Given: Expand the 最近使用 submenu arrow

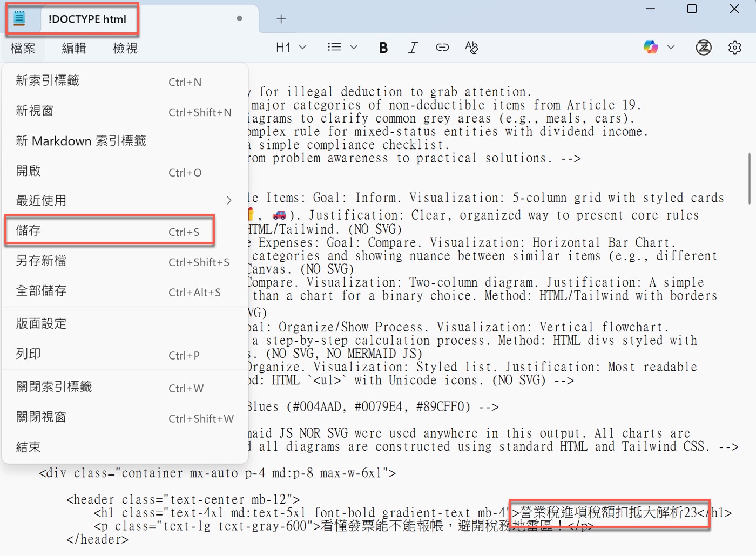Looking at the screenshot, I should [x=229, y=200].
